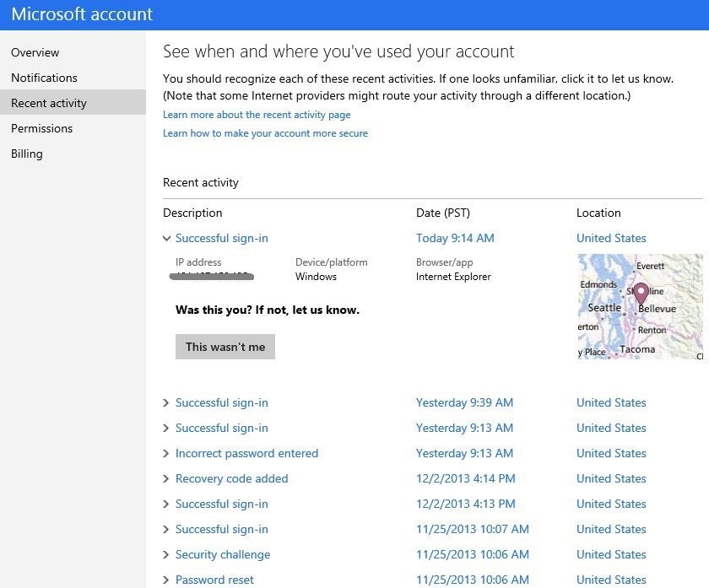Viewport: 709px width, 588px height.
Task: Open Permissions from the sidebar
Action: (x=41, y=128)
